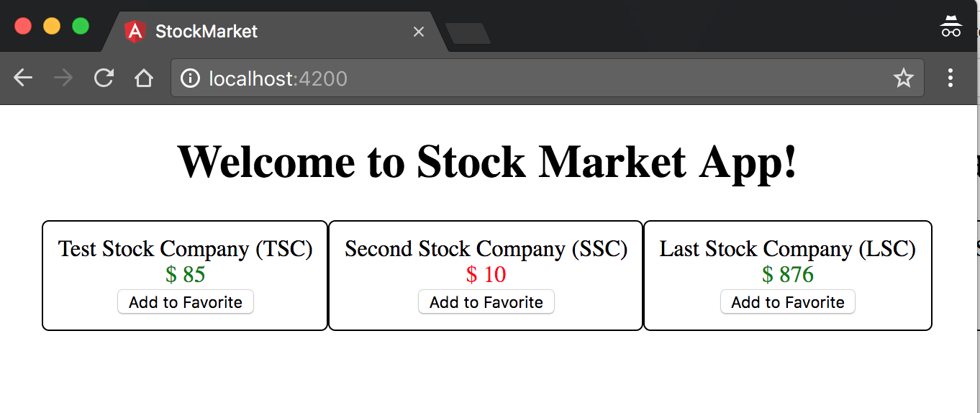980x413 pixels.
Task: Close the StockMarket tab
Action: [x=419, y=32]
